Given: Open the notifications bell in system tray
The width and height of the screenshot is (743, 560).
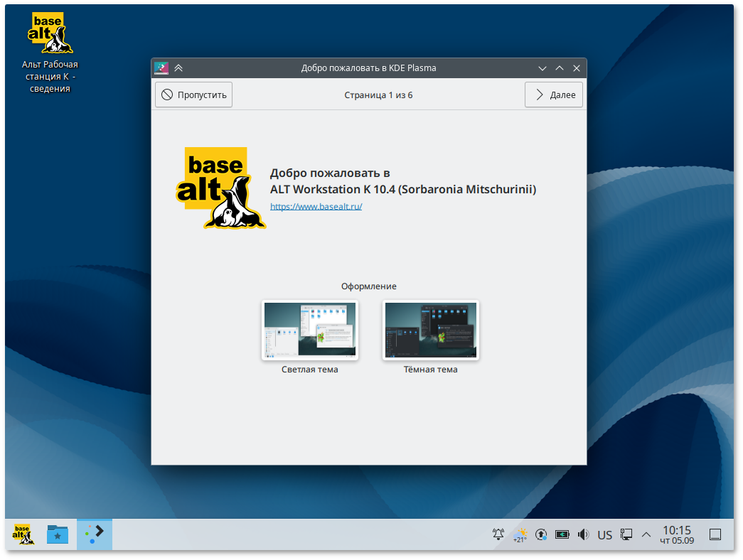Looking at the screenshot, I should coord(498,534).
